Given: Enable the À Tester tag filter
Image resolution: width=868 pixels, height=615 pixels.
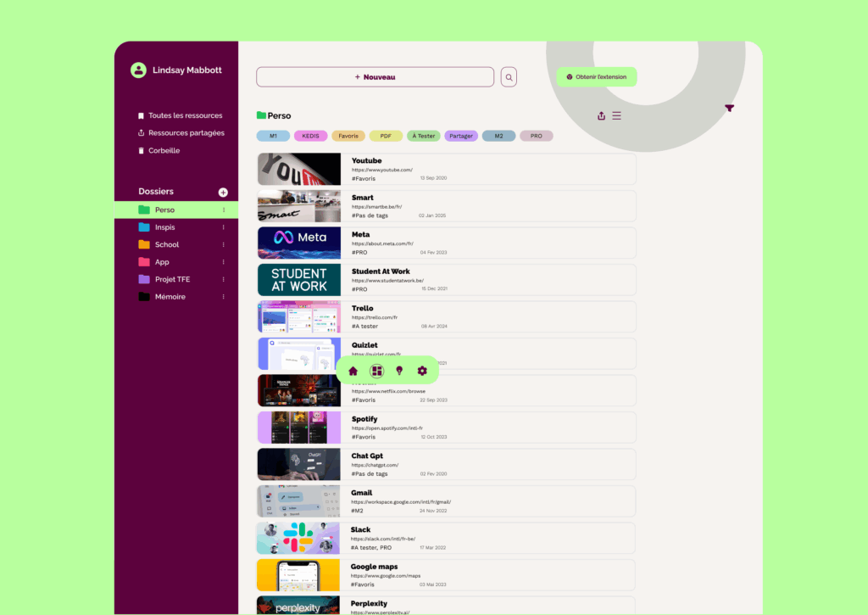Looking at the screenshot, I should (x=423, y=136).
